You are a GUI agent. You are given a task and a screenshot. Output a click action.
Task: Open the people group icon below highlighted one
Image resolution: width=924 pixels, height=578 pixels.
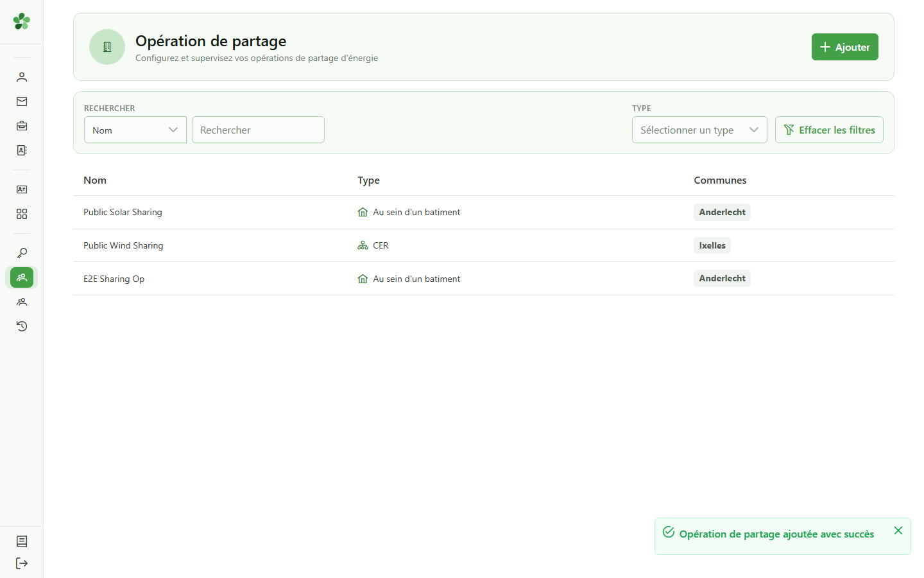coord(22,302)
